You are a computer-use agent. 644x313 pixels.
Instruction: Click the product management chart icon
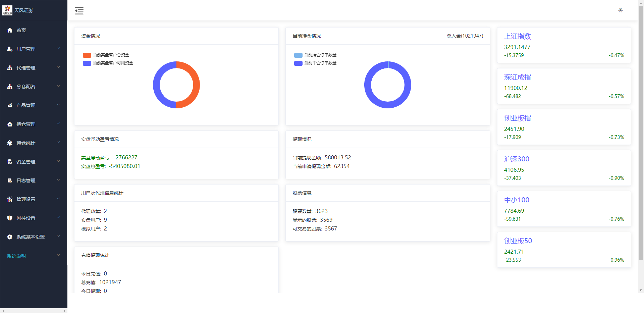tap(10, 105)
